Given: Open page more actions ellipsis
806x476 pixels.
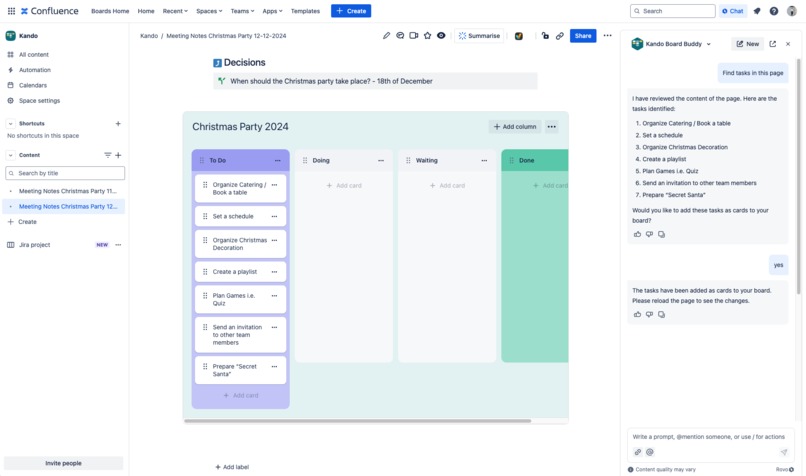Looking at the screenshot, I should (x=608, y=35).
